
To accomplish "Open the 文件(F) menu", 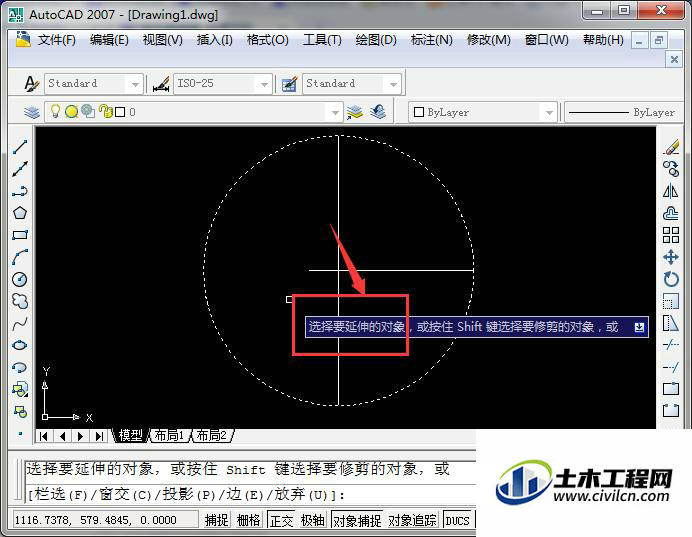I will 57,40.
